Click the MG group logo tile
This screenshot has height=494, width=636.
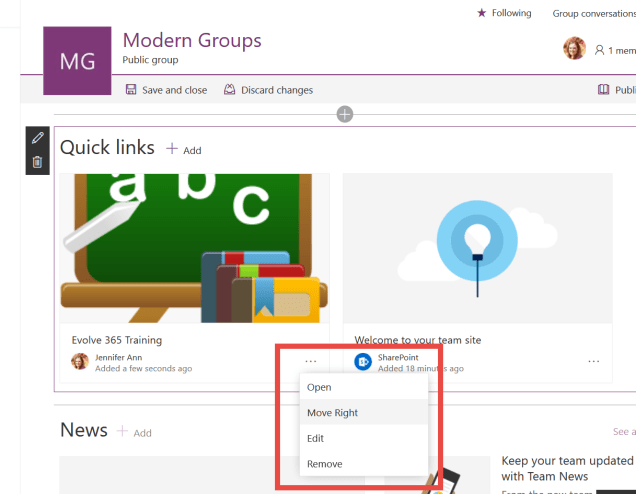point(78,61)
